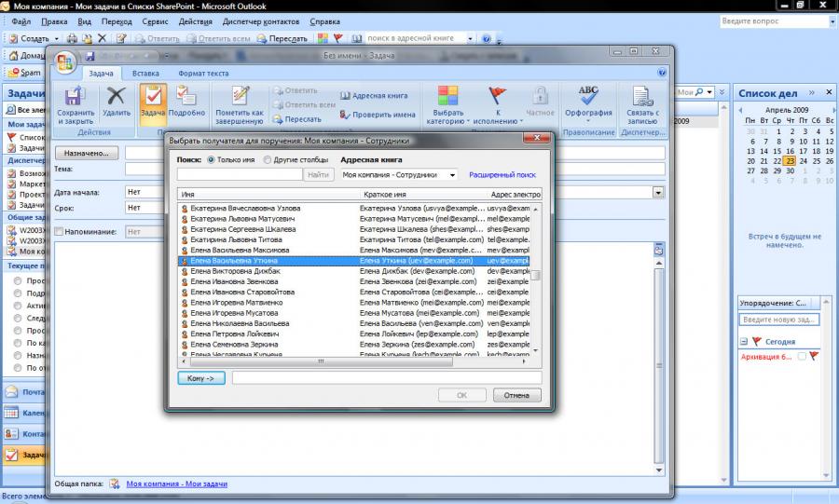Click the ribbon help question icon

[x=662, y=73]
